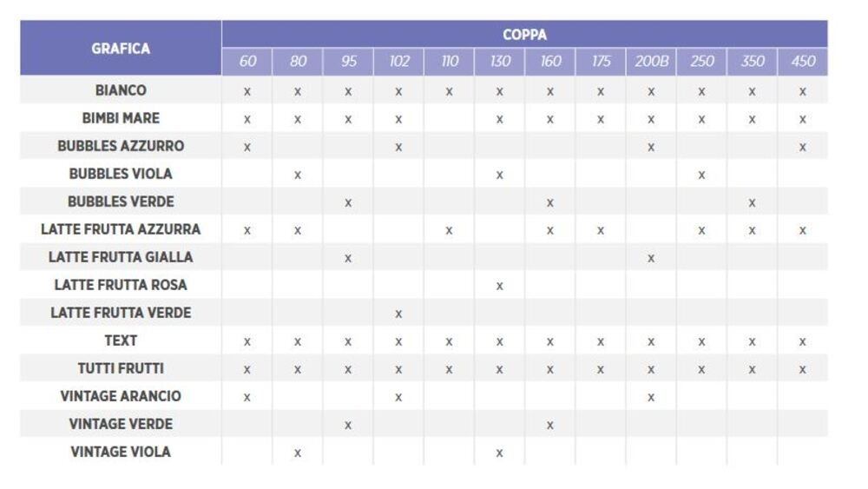Select the 60 column header
The width and height of the screenshot is (868, 489).
tap(247, 62)
